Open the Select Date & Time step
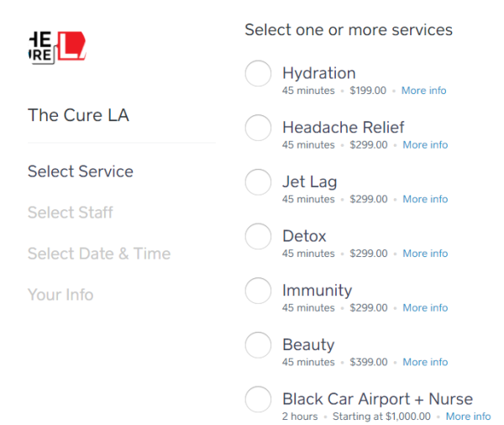 [x=99, y=254]
